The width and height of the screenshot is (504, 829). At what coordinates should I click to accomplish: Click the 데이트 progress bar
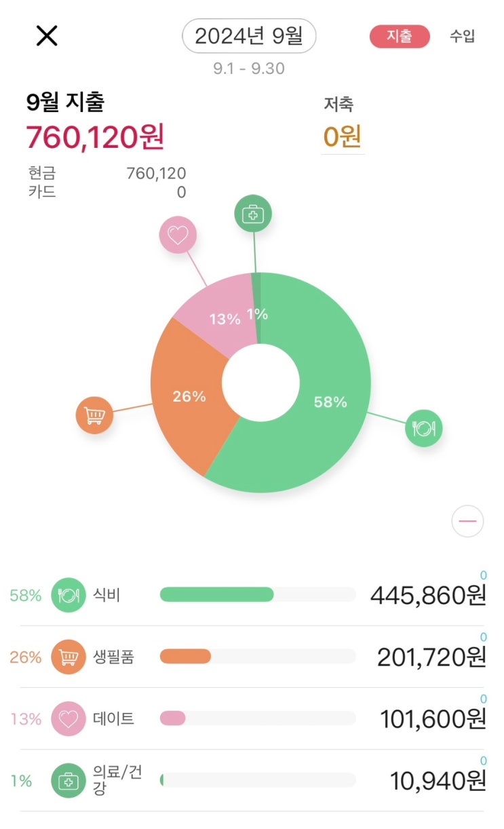tap(258, 718)
